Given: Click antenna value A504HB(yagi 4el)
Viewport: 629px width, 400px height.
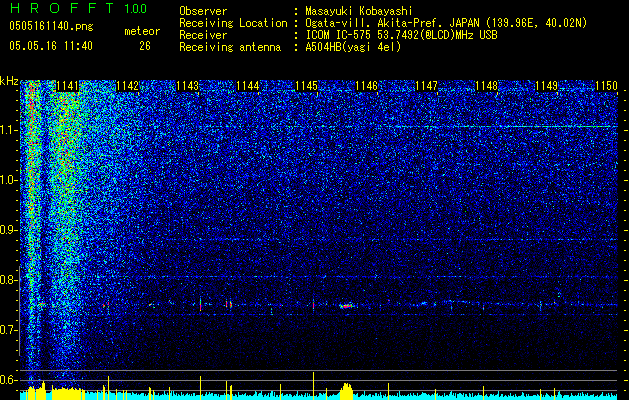Looking at the screenshot, I should [x=353, y=47].
